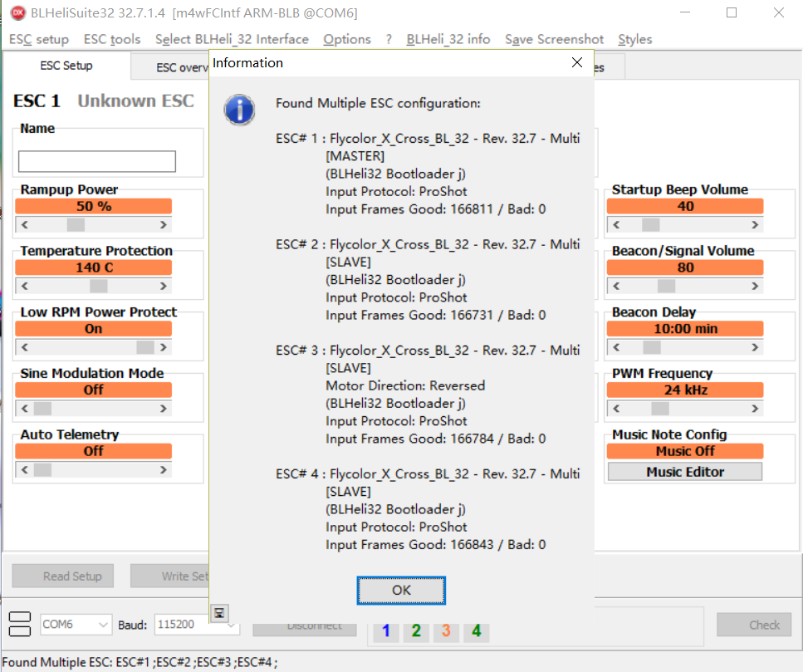Select ESC number 3 button
The image size is (803, 672).
(x=446, y=631)
